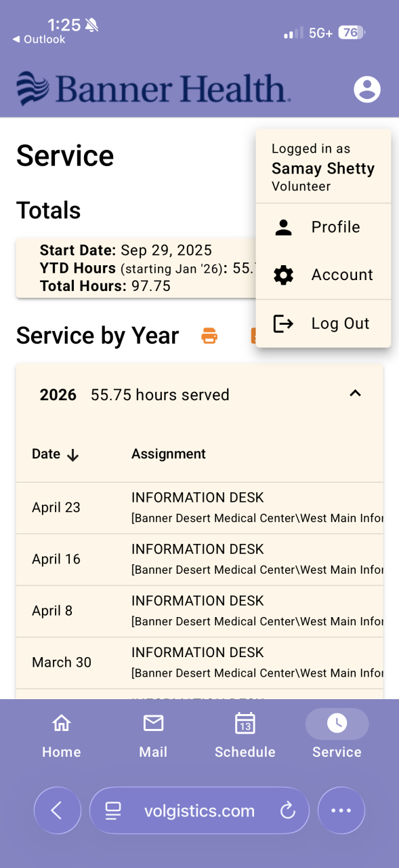Tap the browser back arrow button
The height and width of the screenshot is (868, 399).
[57, 810]
